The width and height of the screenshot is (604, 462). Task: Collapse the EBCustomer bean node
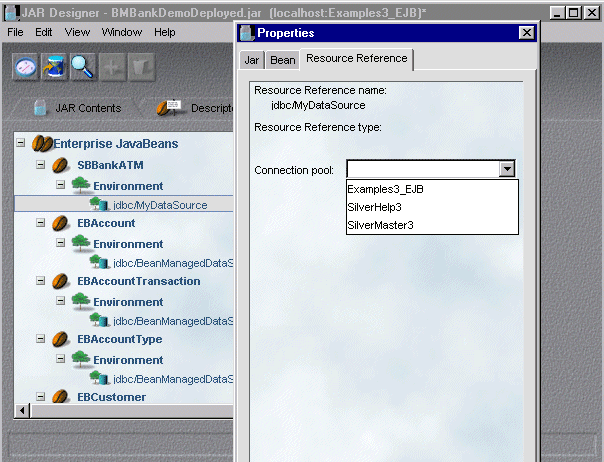click(x=40, y=396)
